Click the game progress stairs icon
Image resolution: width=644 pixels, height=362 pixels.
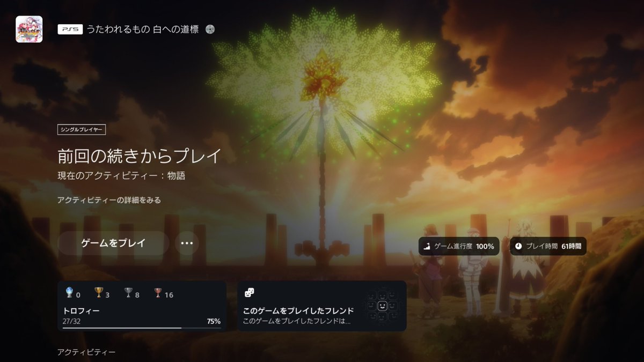pyautogui.click(x=427, y=246)
